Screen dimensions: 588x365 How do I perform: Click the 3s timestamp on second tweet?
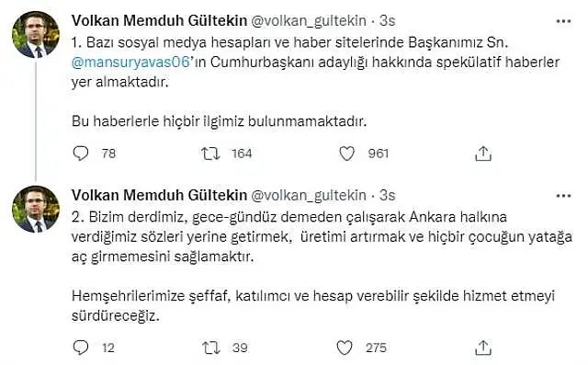(x=388, y=195)
